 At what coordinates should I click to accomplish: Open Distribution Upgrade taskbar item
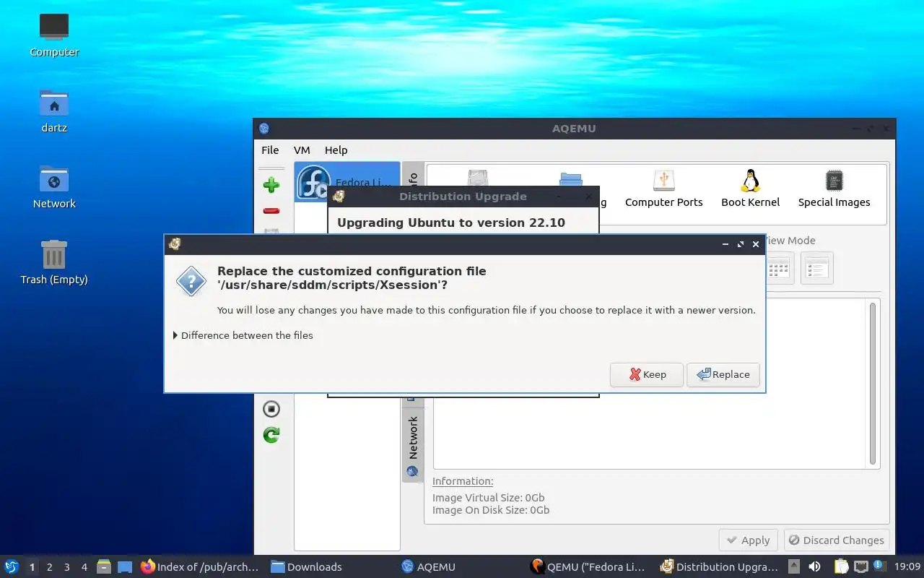[x=720, y=566]
